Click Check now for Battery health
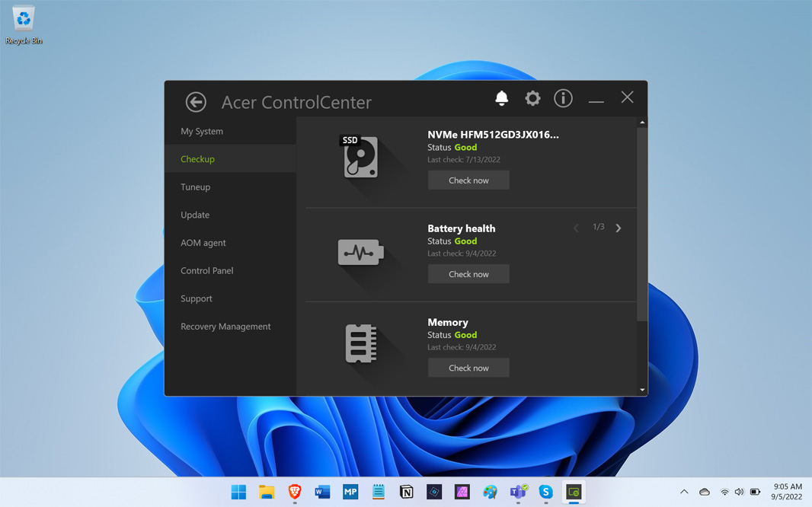Screen dimensions: 812x507 click(468, 274)
